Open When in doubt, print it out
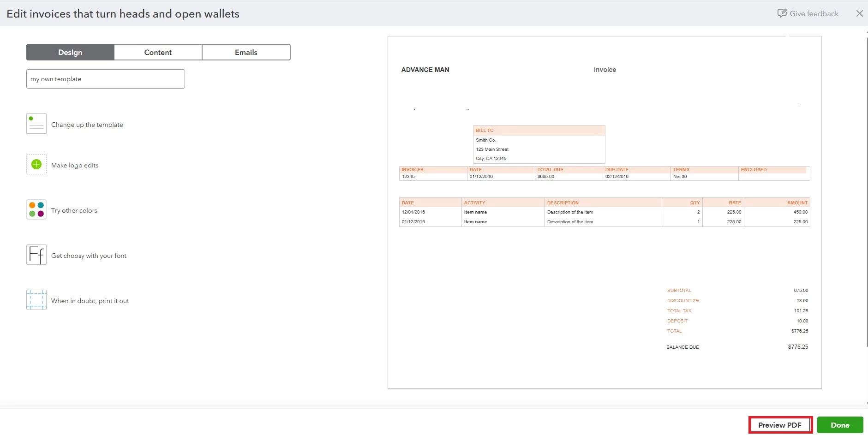Viewport: 868px width, 435px height. pyautogui.click(x=90, y=301)
